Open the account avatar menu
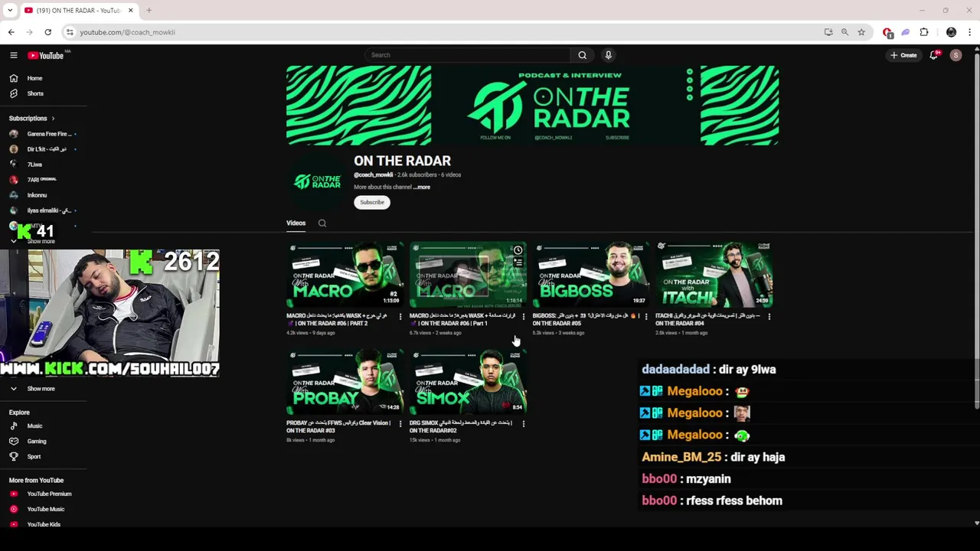This screenshot has width=980, height=551. coord(955,55)
